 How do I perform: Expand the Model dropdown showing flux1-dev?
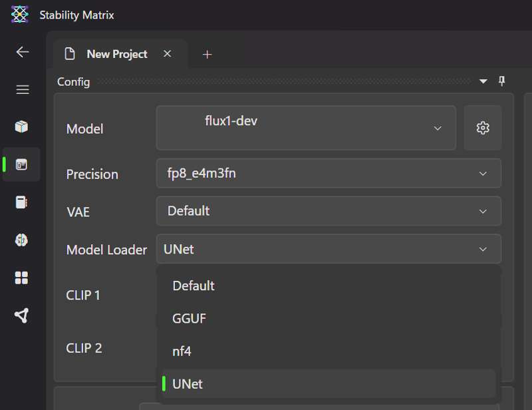[306, 128]
